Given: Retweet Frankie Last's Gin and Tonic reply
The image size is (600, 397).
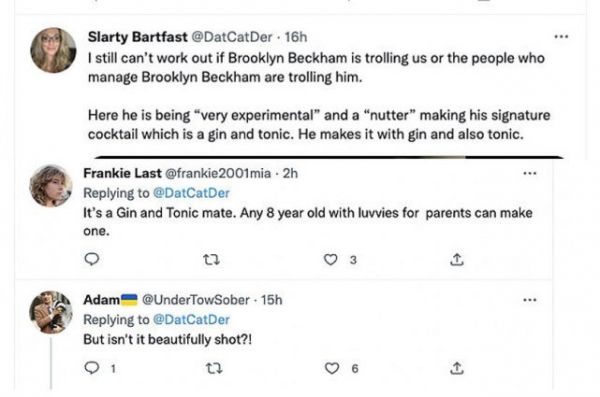Looking at the screenshot, I should pyautogui.click(x=211, y=260).
